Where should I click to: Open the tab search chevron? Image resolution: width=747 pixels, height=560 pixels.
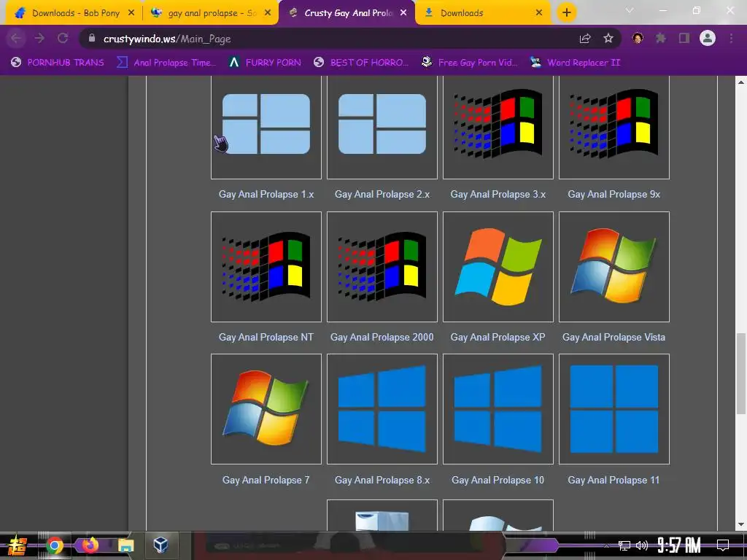pyautogui.click(x=630, y=10)
